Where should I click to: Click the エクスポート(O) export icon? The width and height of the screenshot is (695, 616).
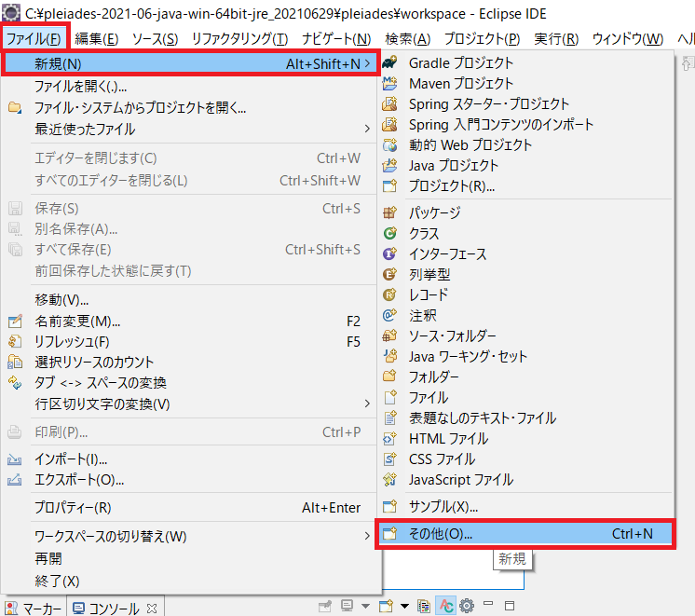(x=15, y=479)
